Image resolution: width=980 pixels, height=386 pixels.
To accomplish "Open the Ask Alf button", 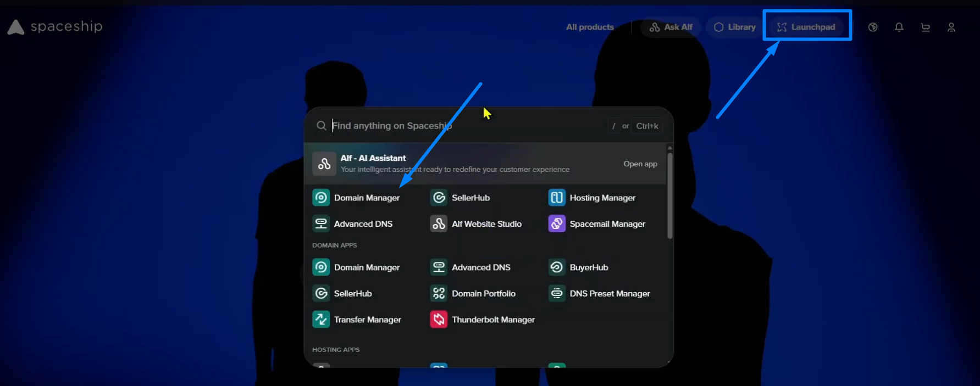I will pos(671,27).
